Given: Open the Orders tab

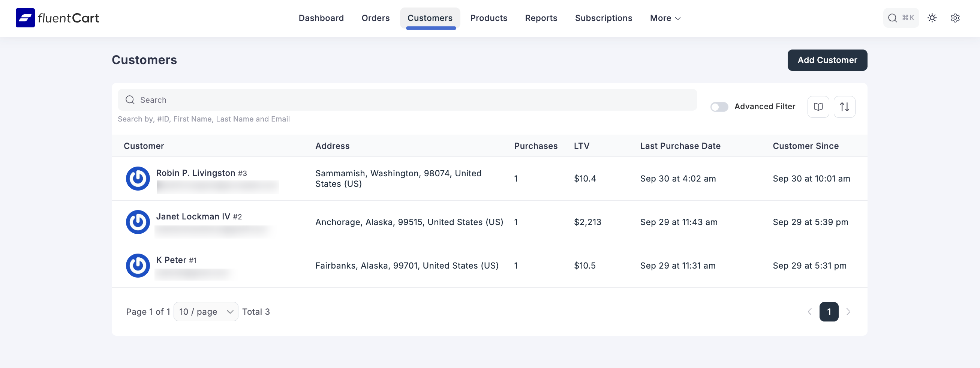Looking at the screenshot, I should coord(376,18).
